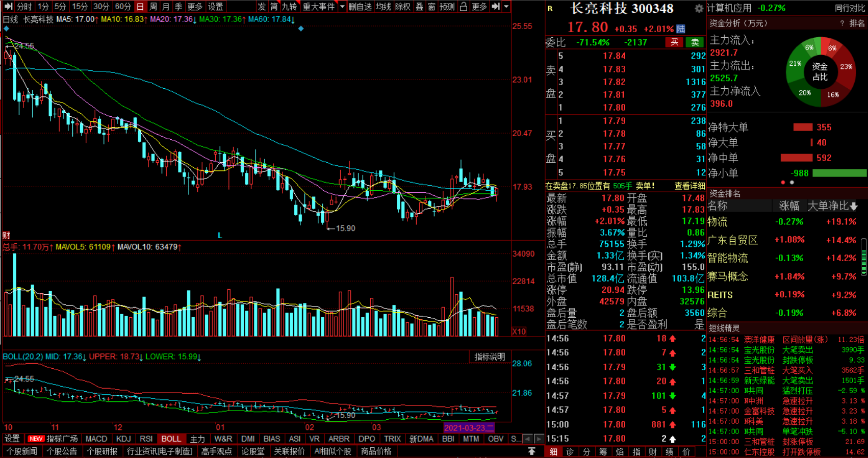The width and height of the screenshot is (868, 458).
Task: Click the 排名 ranking link
Action: coord(857,23)
